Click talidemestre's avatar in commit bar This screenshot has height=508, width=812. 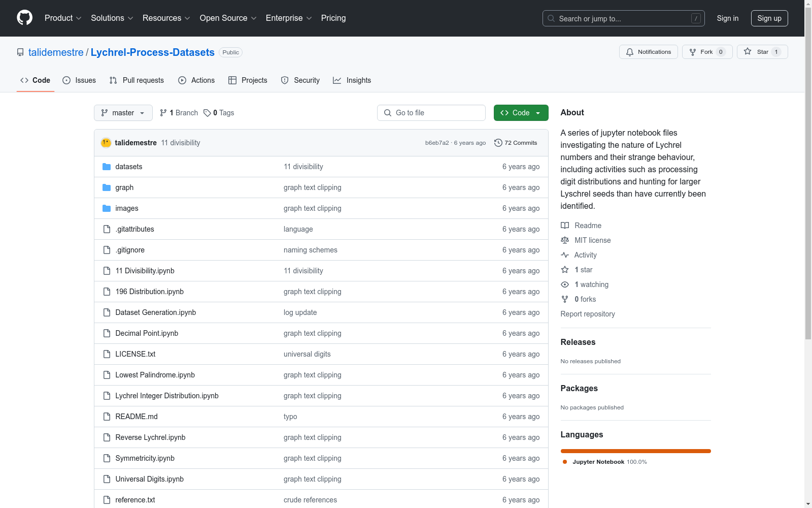coord(106,143)
